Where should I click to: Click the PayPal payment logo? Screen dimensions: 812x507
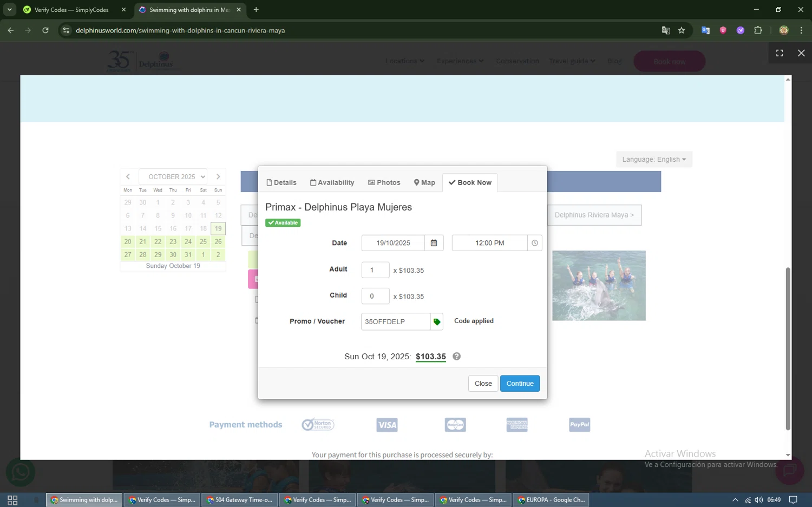579,425
